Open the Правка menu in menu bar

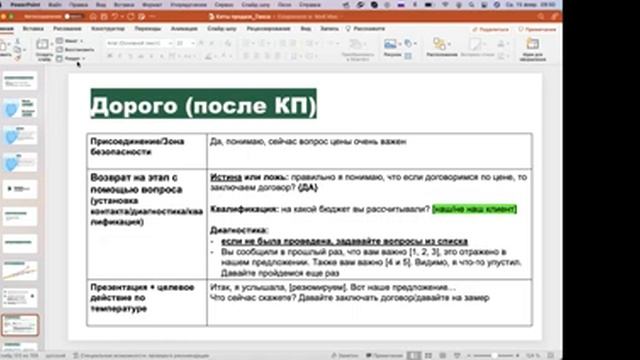79,5
